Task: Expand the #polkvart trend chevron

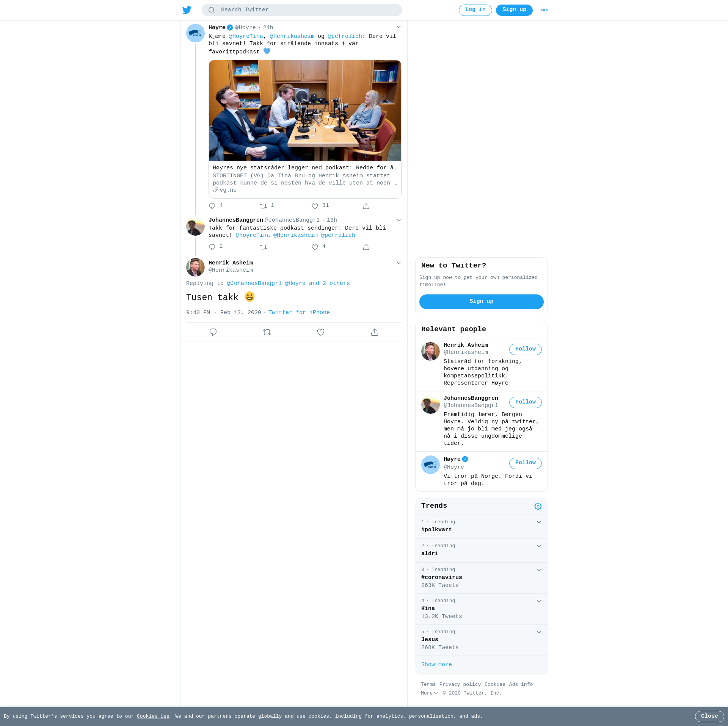Action: [539, 522]
